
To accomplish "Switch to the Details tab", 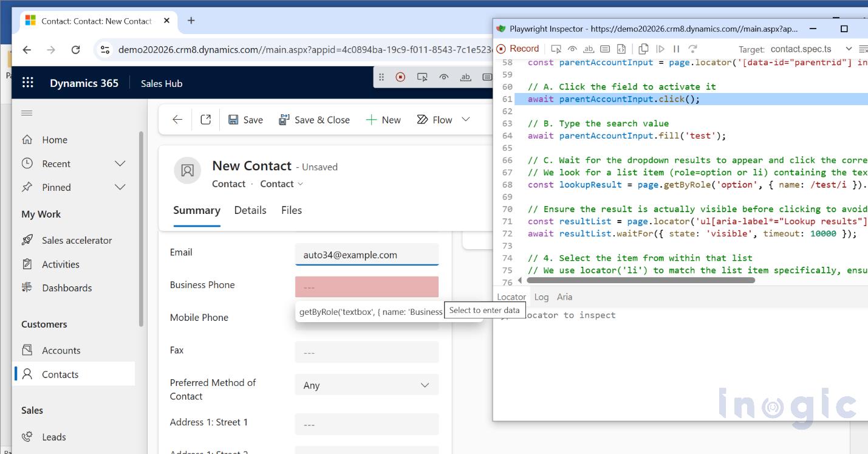I will tap(250, 210).
